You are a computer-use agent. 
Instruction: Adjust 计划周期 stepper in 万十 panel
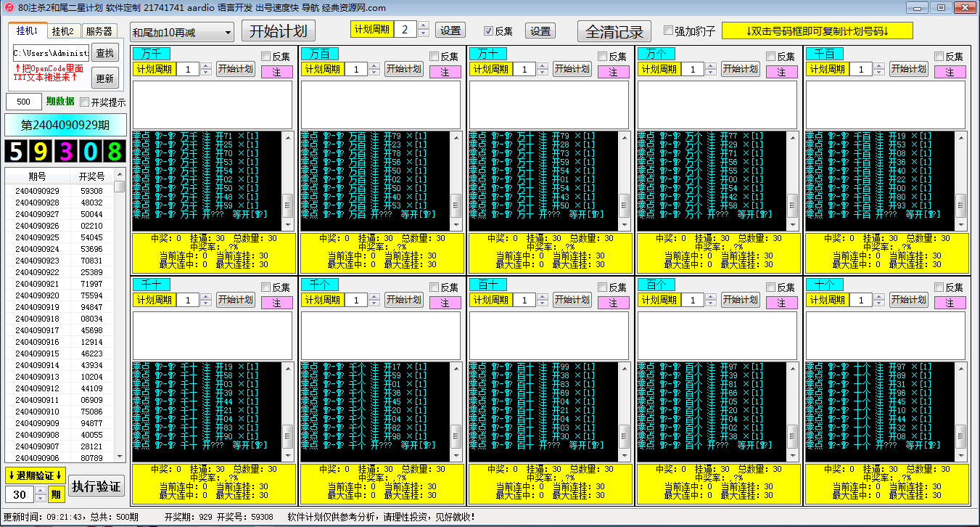coord(543,69)
